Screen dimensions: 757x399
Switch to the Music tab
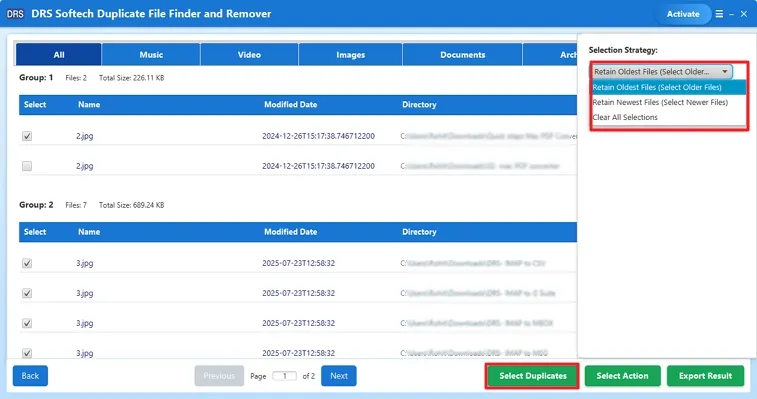coord(151,55)
